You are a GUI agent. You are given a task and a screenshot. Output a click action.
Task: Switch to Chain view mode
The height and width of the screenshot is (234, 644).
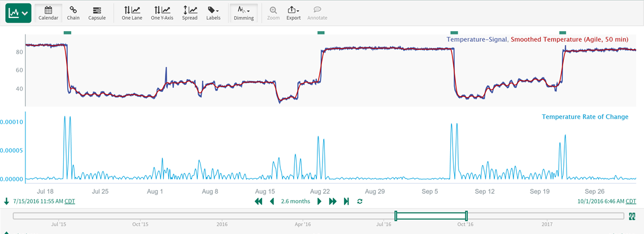73,12
